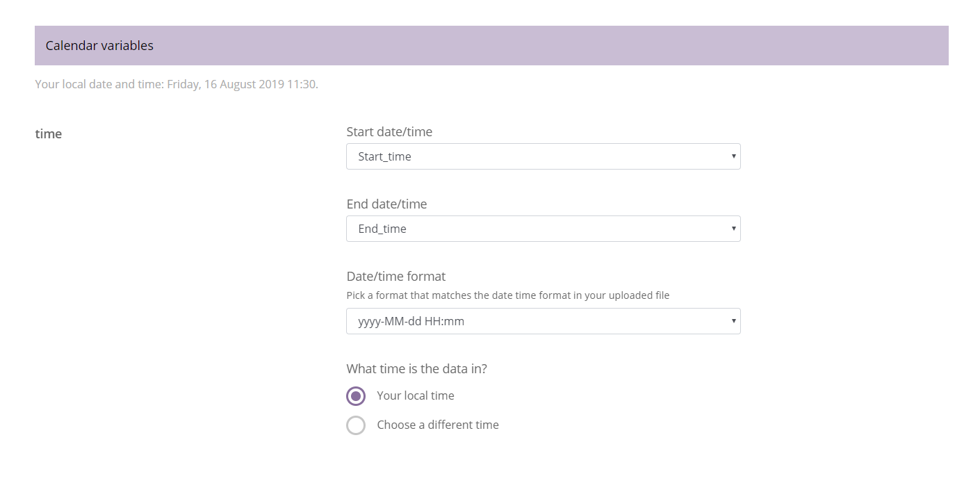Click the End_time dropdown arrow

pos(733,228)
